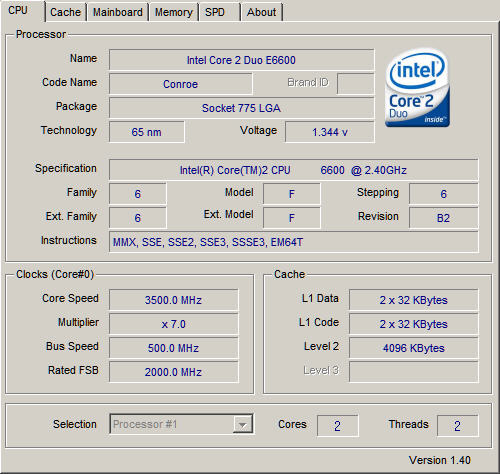500x474 pixels.
Task: Click the Multiplier x 7.0 field
Action: coord(174,324)
